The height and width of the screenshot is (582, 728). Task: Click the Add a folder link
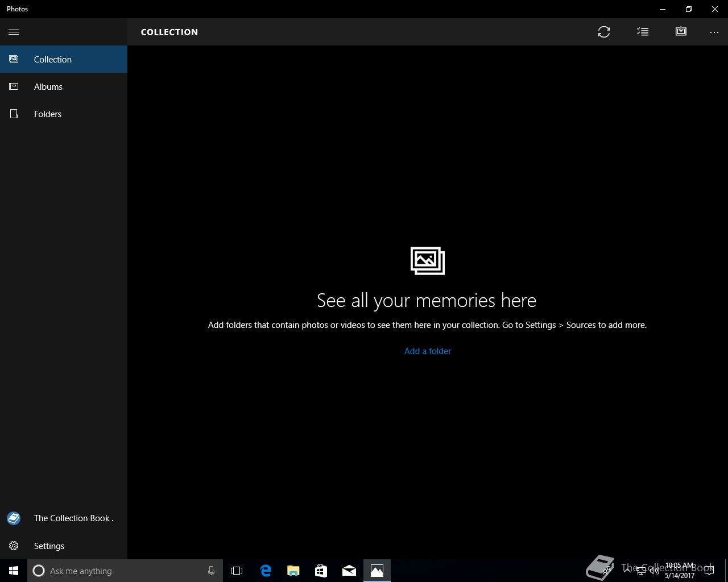428,351
